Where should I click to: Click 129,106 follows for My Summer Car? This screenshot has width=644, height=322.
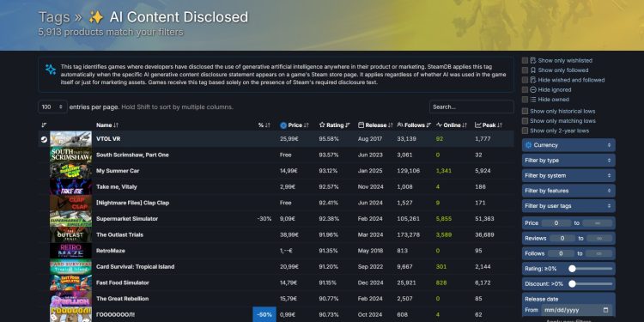pos(408,171)
